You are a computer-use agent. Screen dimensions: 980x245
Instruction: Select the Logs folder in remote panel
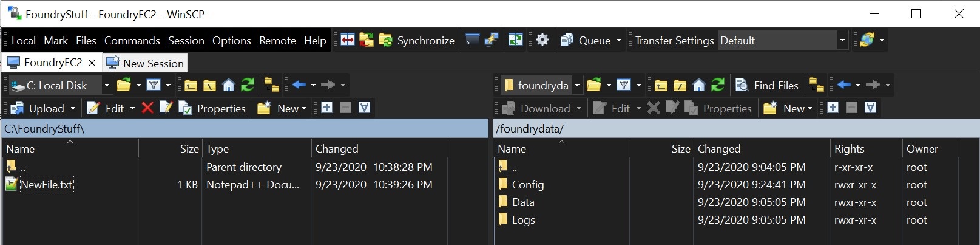pyautogui.click(x=523, y=219)
